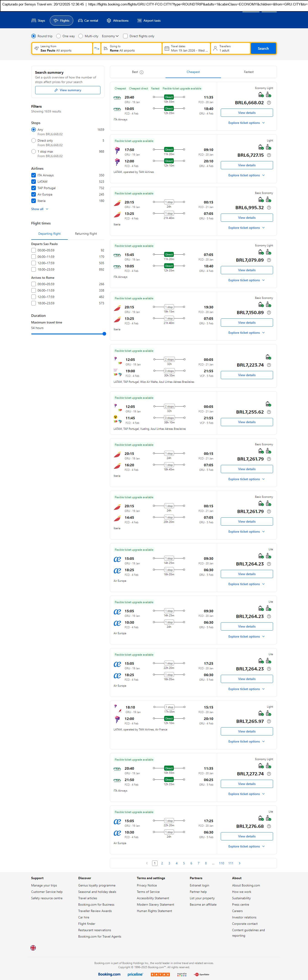Click the Going to Rome destination field

pyautogui.click(x=131, y=48)
